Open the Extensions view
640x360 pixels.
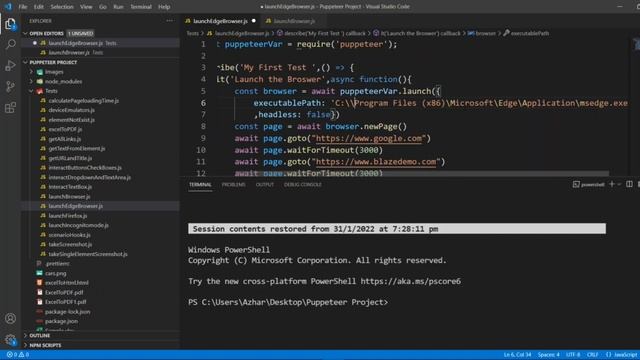pyautogui.click(x=10, y=108)
